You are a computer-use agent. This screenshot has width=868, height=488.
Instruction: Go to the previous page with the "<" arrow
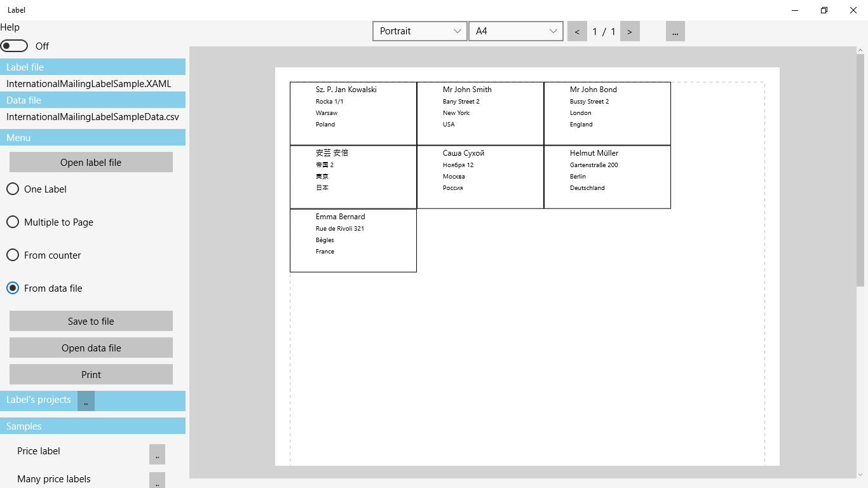pos(577,30)
